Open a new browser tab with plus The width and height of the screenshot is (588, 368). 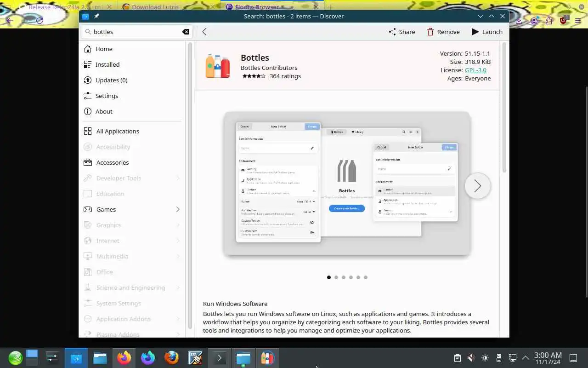coord(330,7)
